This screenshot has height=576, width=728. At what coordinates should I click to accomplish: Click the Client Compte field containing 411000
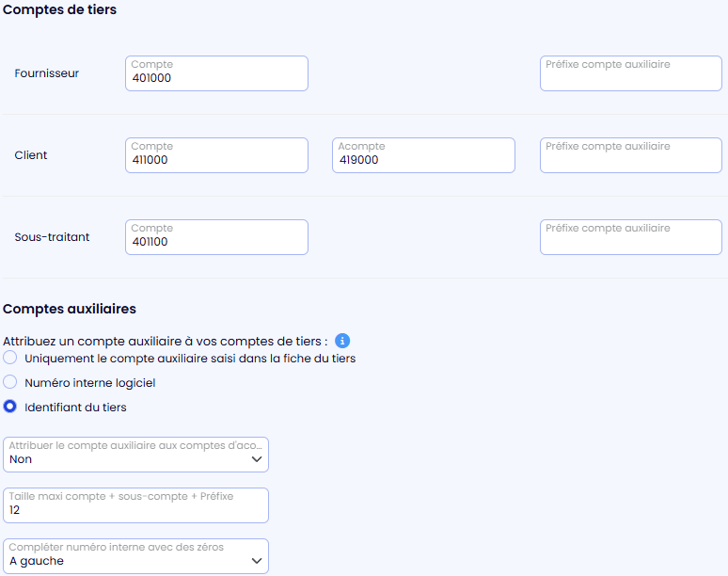click(216, 155)
